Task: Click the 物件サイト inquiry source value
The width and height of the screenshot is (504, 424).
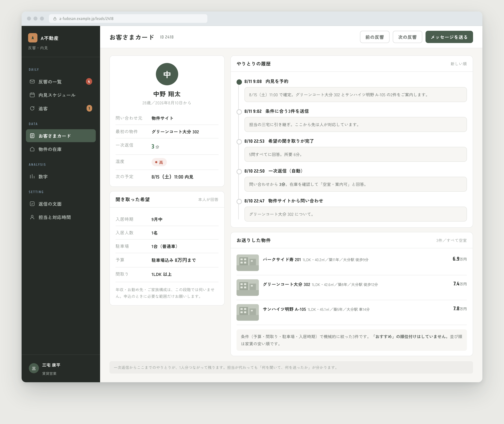Action: point(163,118)
